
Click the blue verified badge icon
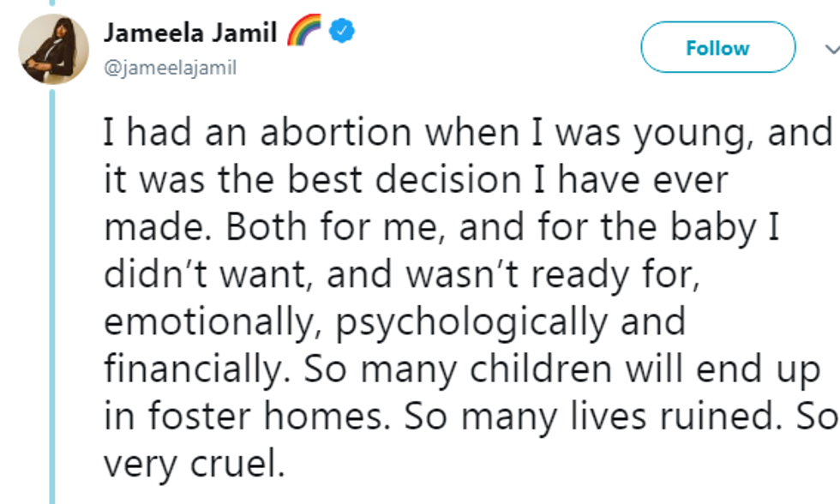pyautogui.click(x=345, y=33)
